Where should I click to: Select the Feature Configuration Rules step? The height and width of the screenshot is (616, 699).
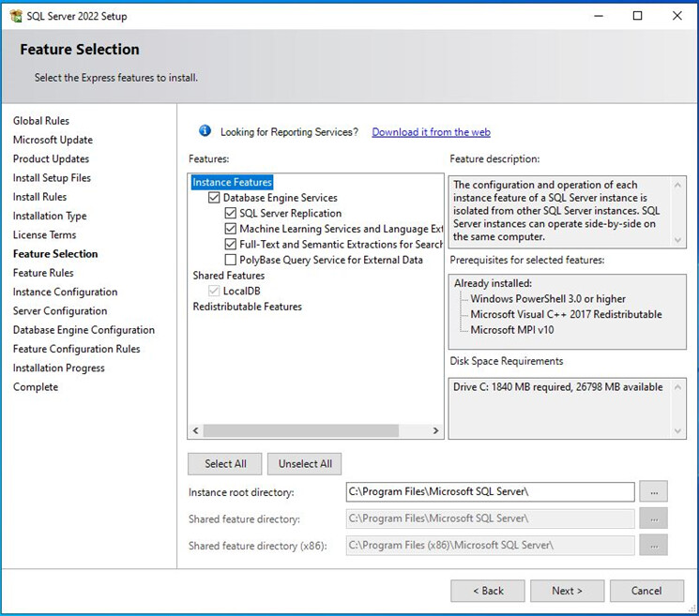tap(77, 349)
